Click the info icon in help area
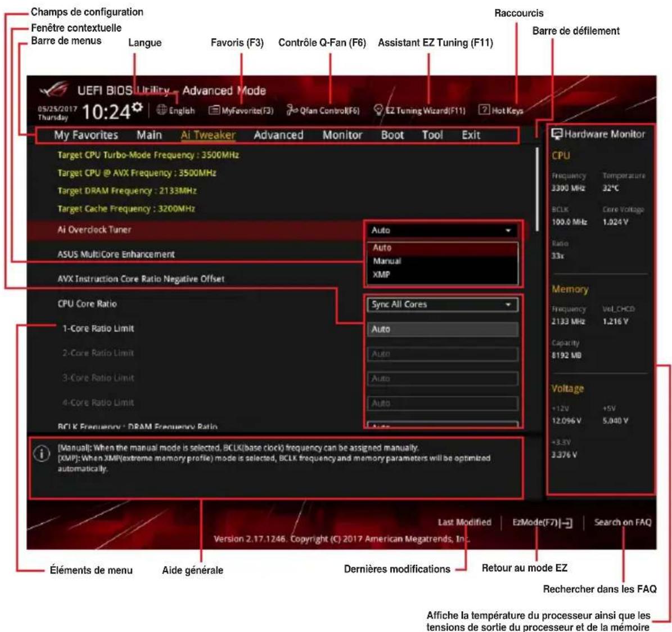The image size is (672, 632). click(42, 454)
